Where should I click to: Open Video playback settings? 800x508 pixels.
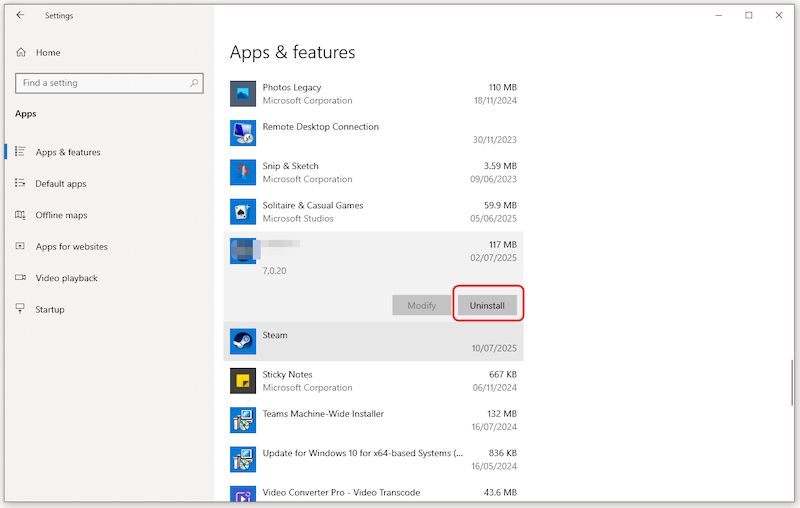click(66, 278)
